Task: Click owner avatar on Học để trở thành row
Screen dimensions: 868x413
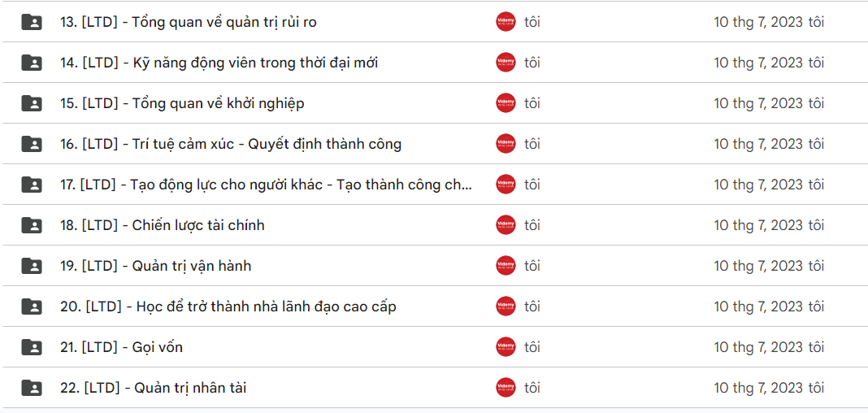Action: pyautogui.click(x=506, y=306)
